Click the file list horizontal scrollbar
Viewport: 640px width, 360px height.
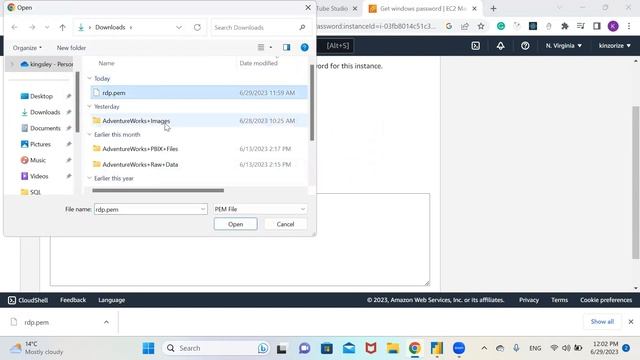click(158, 190)
